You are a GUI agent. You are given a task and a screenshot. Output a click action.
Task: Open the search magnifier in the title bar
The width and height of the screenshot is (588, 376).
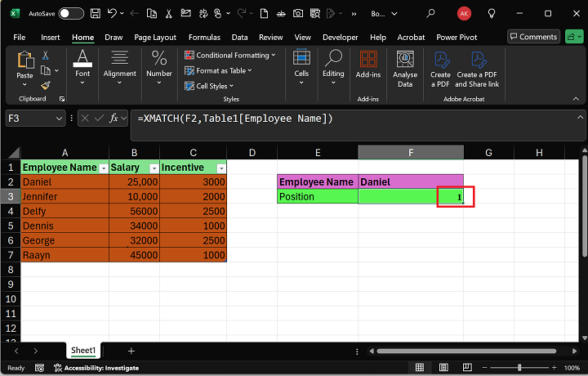(x=430, y=14)
